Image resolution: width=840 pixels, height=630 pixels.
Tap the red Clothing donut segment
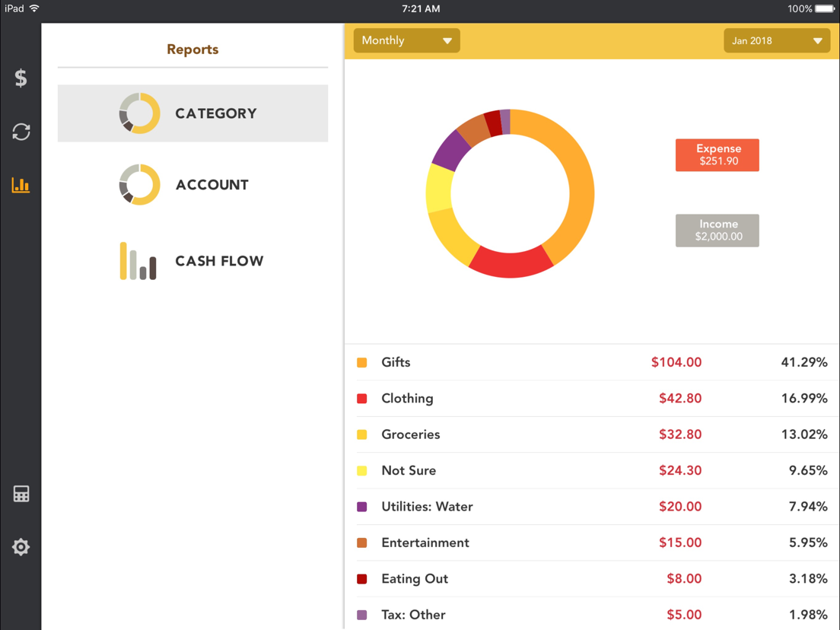(x=511, y=264)
